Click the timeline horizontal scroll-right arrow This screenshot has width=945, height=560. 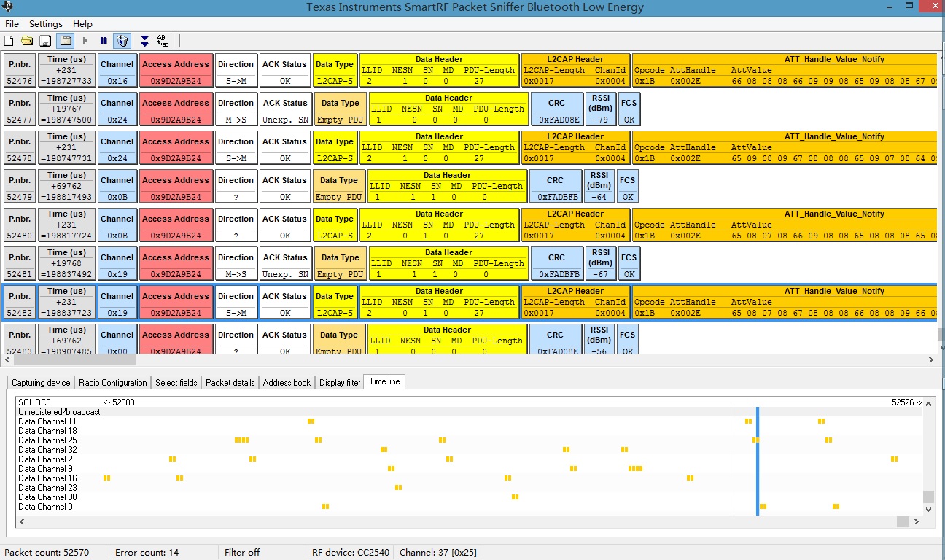[917, 522]
